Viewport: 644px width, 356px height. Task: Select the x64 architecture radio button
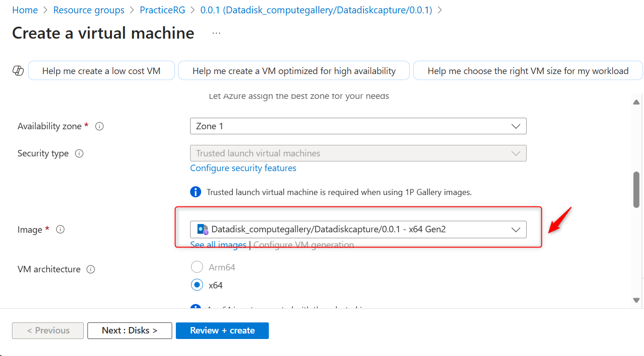[197, 285]
